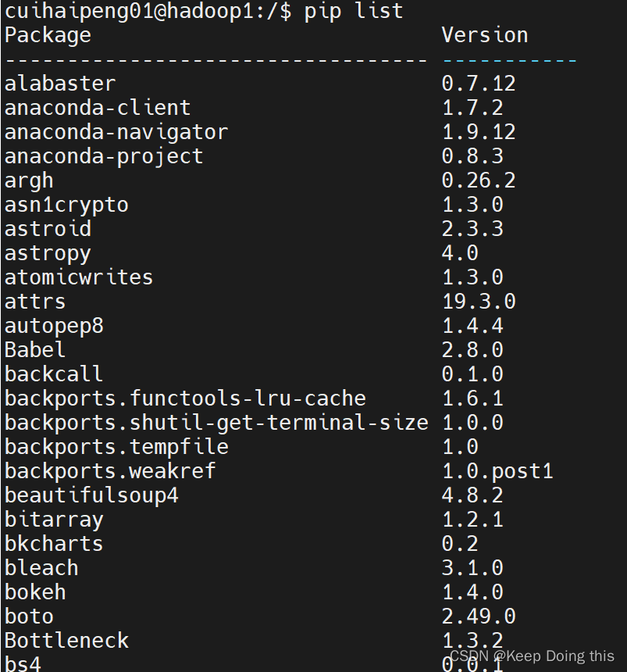Click the backports.functools-lru-cache package name
627x672 pixels.
click(x=185, y=399)
